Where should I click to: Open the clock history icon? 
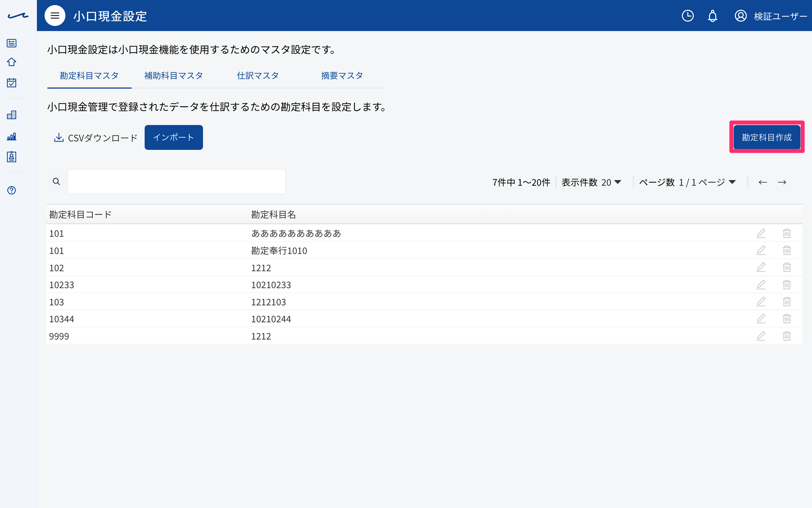coord(687,16)
